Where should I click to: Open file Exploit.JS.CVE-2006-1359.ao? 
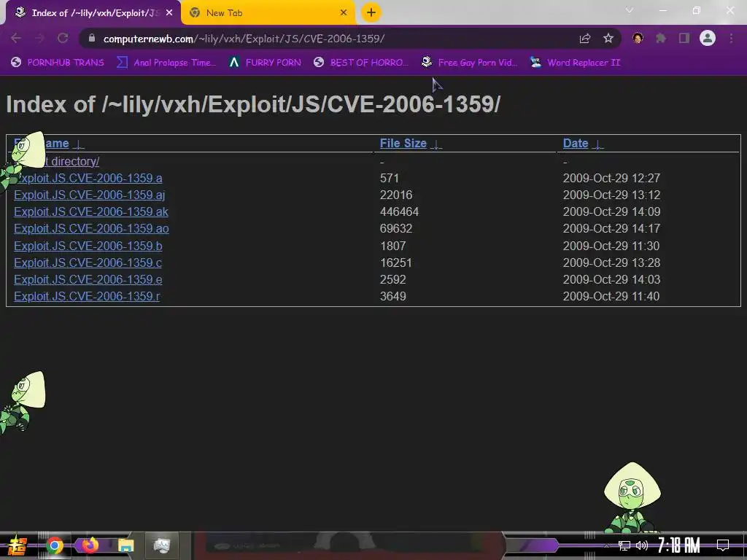click(91, 228)
